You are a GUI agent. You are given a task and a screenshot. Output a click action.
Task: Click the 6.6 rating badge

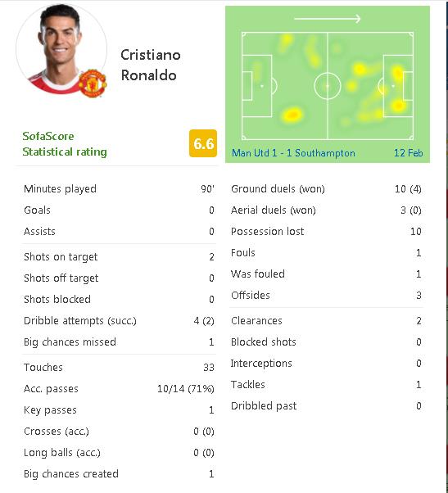tap(203, 143)
